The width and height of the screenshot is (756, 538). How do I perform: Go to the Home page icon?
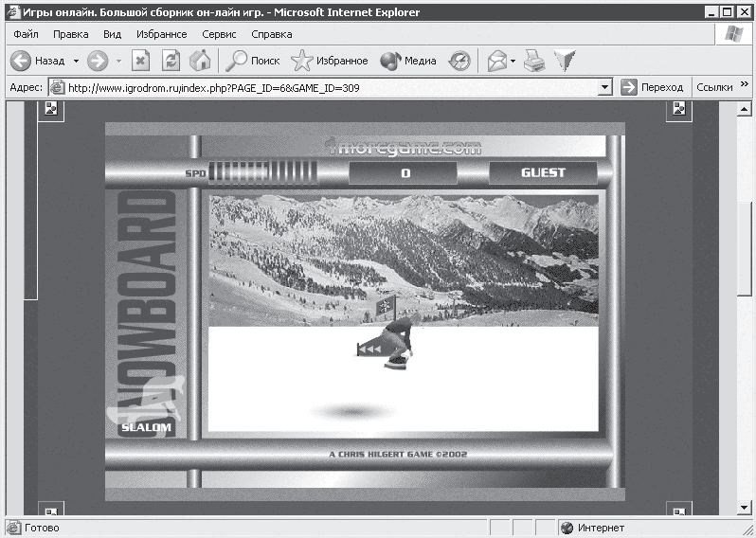[199, 61]
